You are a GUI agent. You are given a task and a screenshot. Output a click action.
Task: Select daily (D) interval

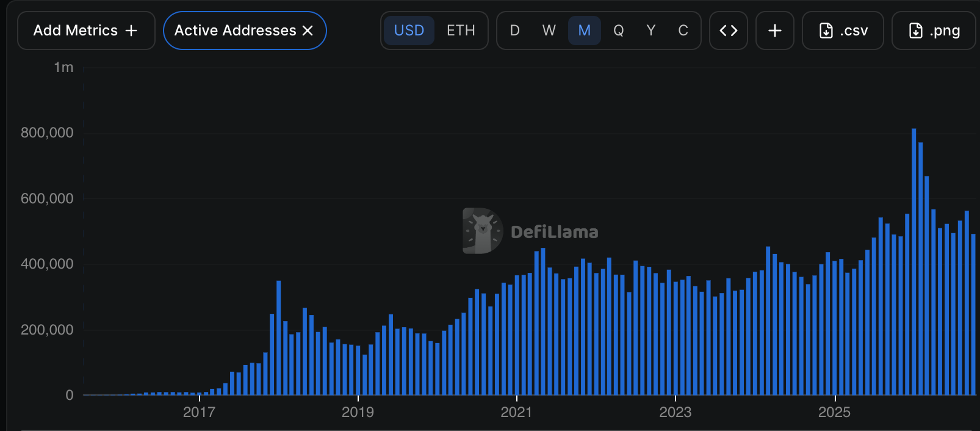coord(515,31)
